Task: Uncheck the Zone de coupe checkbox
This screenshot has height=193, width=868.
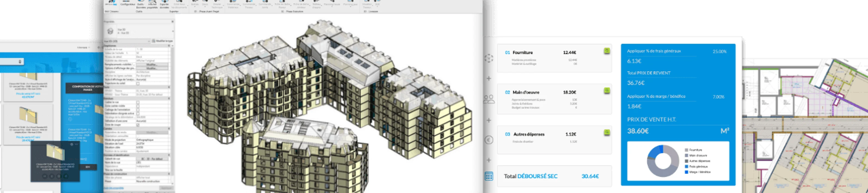Action: (x=138, y=125)
